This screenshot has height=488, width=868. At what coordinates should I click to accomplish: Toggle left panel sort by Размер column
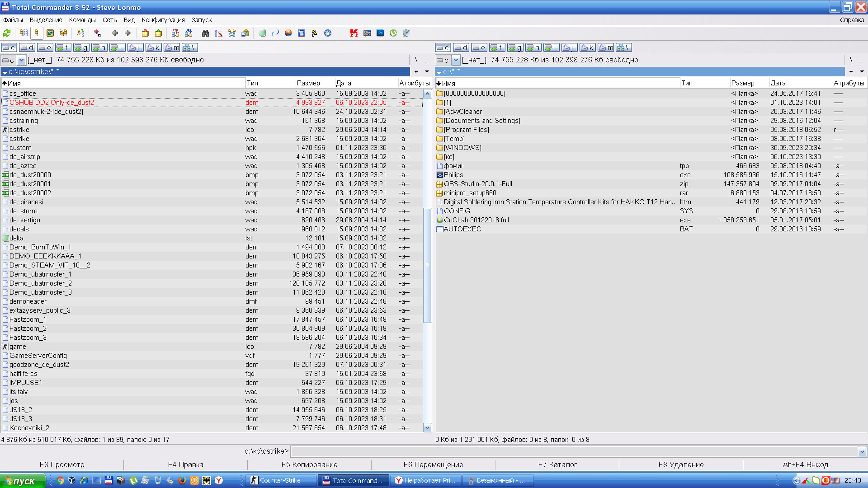pos(315,83)
